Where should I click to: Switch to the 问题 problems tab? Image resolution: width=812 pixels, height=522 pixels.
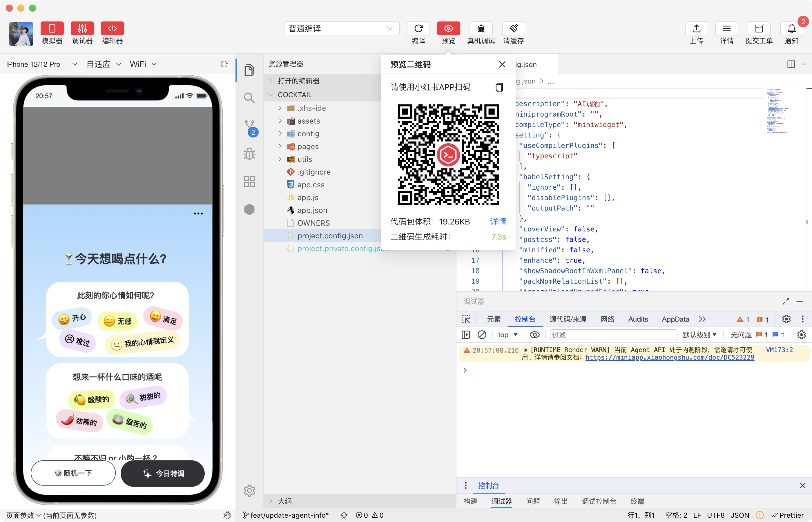(533, 501)
